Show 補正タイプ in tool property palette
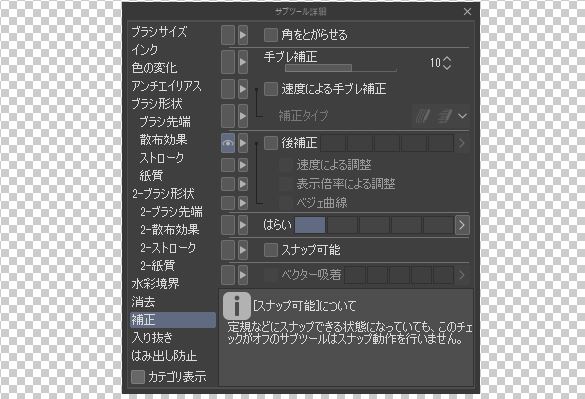The width and height of the screenshot is (585, 399). 228,116
